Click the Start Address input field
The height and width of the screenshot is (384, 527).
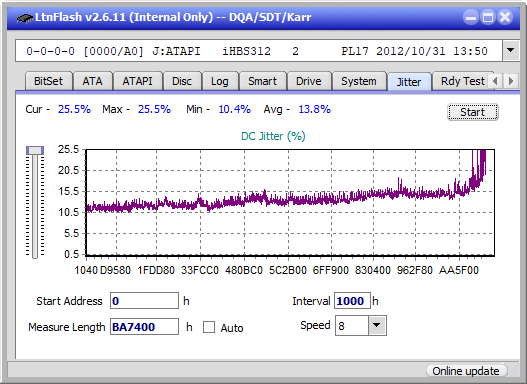click(145, 300)
